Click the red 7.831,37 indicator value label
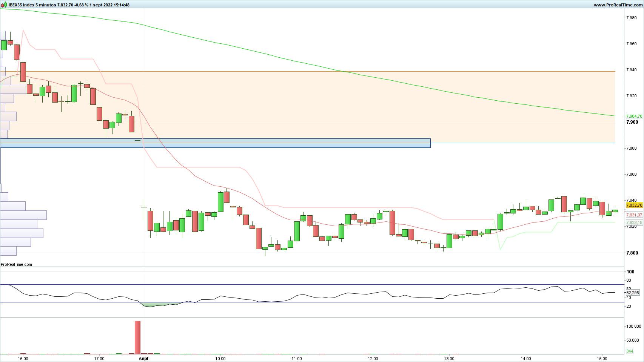644x362 pixels. click(x=634, y=215)
